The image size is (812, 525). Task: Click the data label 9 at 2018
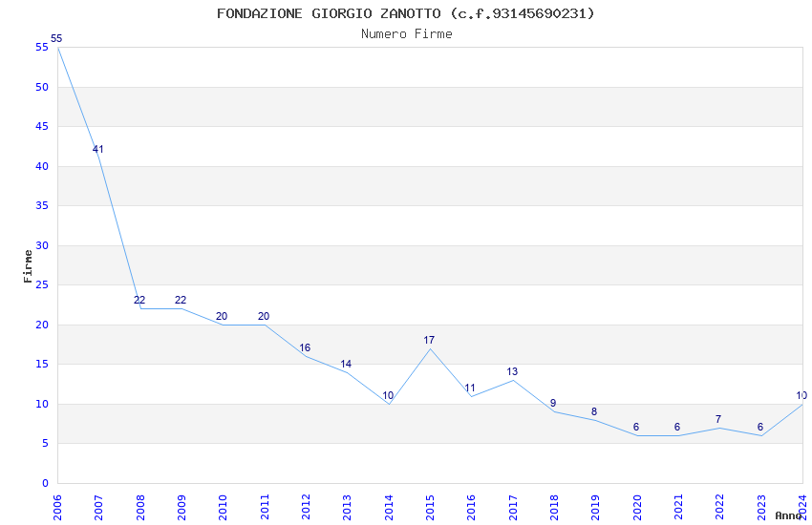tap(553, 403)
